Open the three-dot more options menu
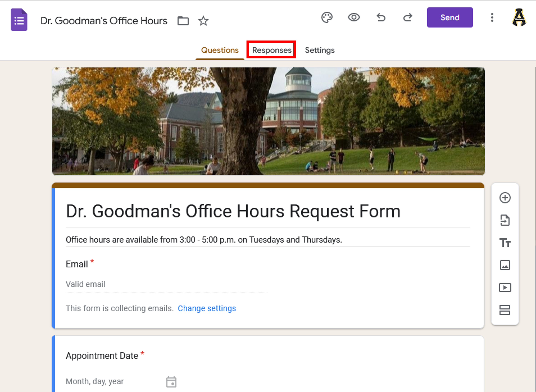The height and width of the screenshot is (392, 536). [492, 18]
